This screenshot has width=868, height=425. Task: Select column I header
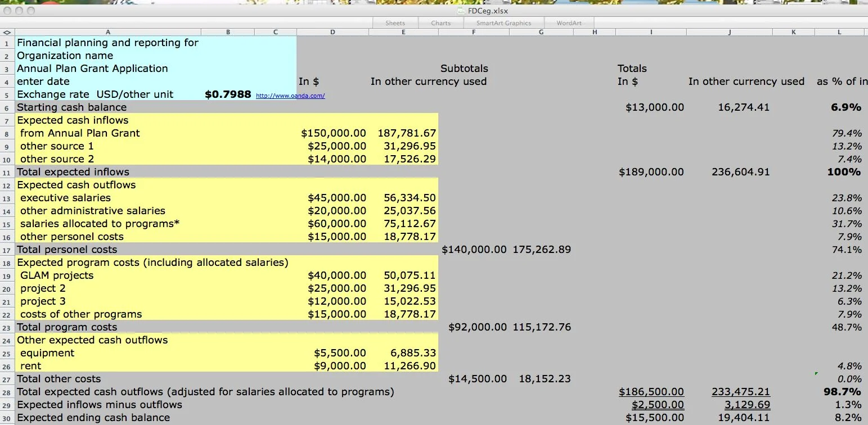(651, 32)
